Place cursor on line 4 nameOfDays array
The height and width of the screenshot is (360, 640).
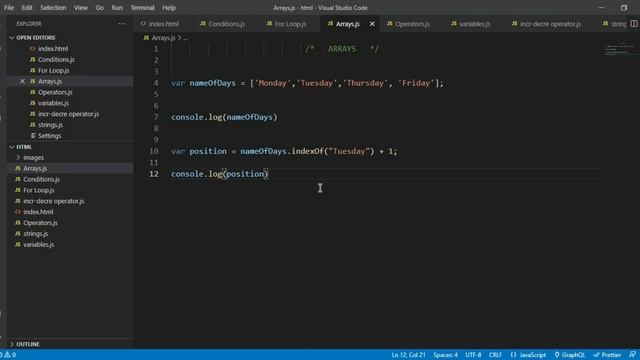tap(307, 83)
